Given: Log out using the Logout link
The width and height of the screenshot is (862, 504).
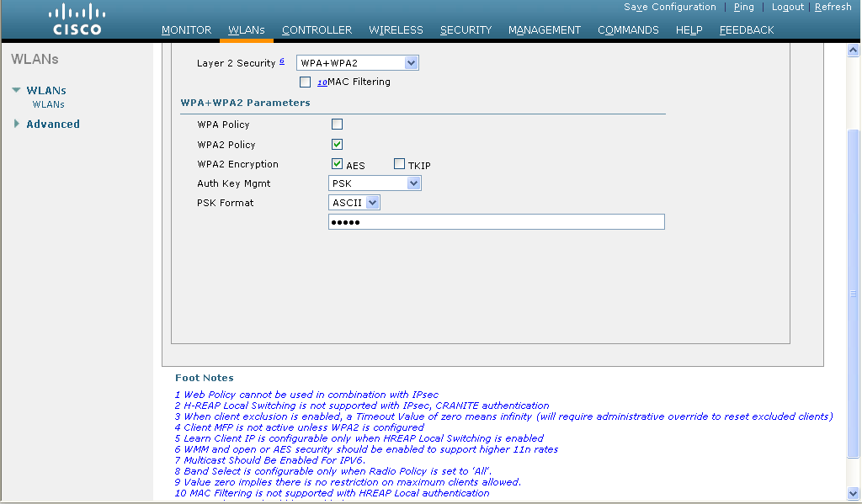Looking at the screenshot, I should (x=788, y=7).
